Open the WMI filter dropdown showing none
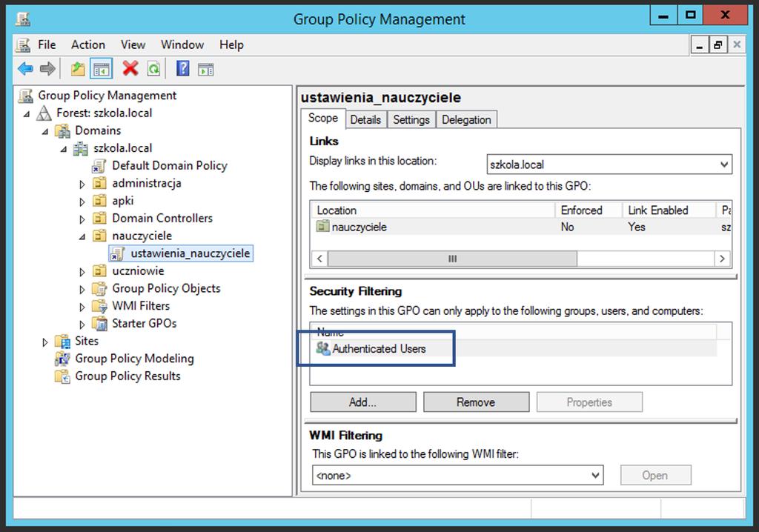The image size is (759, 532). point(595,476)
